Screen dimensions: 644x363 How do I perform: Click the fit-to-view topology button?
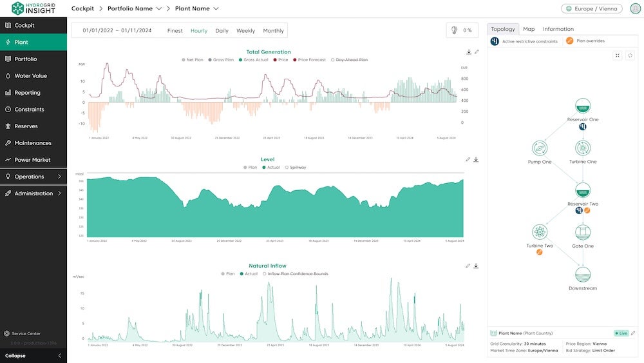[x=618, y=55]
